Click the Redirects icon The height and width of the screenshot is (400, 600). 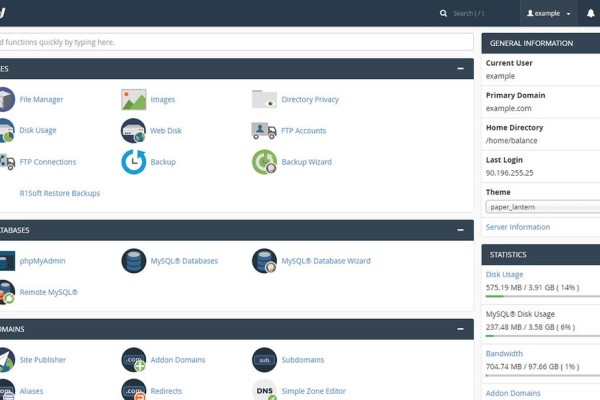[134, 390]
